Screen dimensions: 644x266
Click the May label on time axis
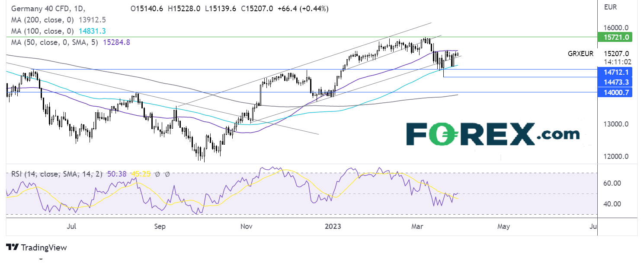(x=504, y=226)
